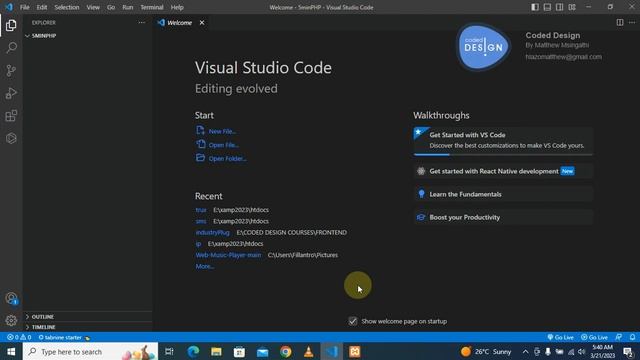Open the recent Web-Music-Player-main project

click(x=228, y=255)
